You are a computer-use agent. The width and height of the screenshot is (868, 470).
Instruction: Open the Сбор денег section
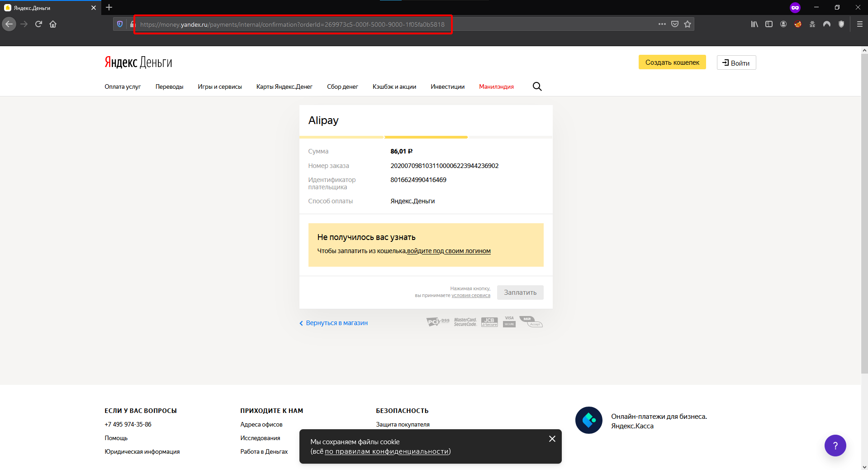pos(342,86)
